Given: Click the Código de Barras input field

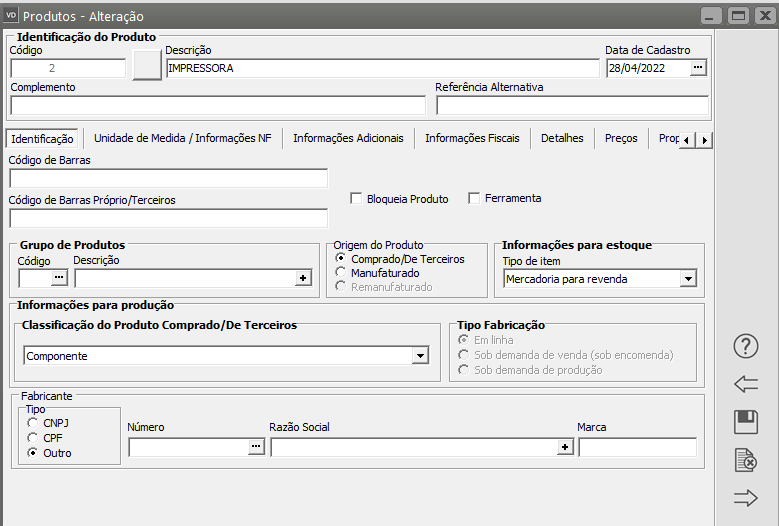Looking at the screenshot, I should tap(168, 179).
